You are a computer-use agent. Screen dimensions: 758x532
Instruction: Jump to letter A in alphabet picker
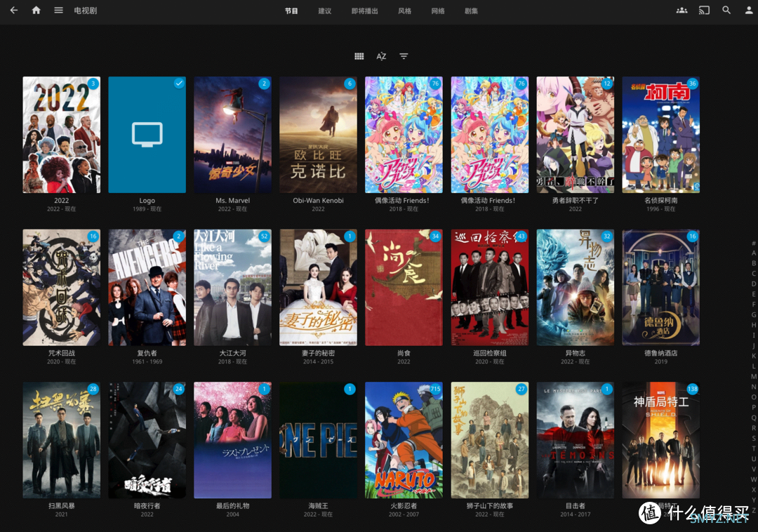click(753, 253)
